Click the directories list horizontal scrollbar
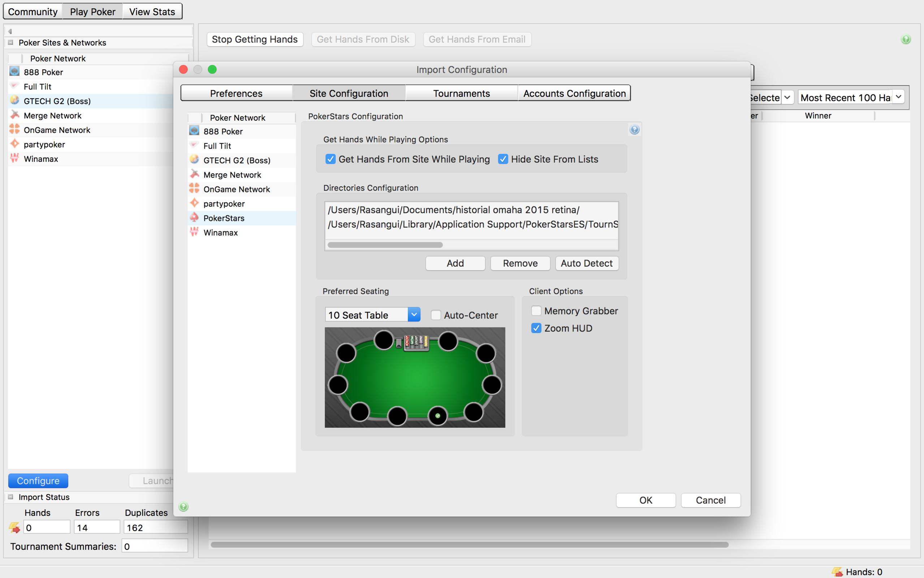 pos(385,245)
